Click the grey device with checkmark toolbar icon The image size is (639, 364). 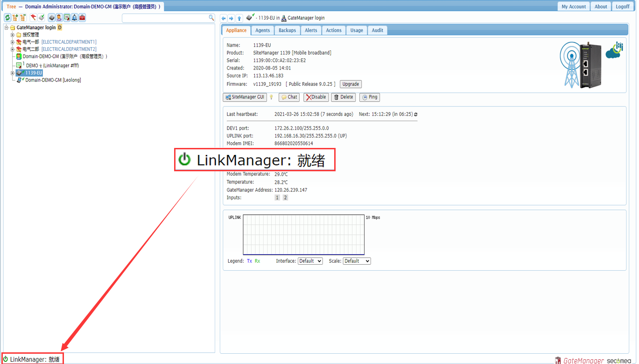click(41, 18)
